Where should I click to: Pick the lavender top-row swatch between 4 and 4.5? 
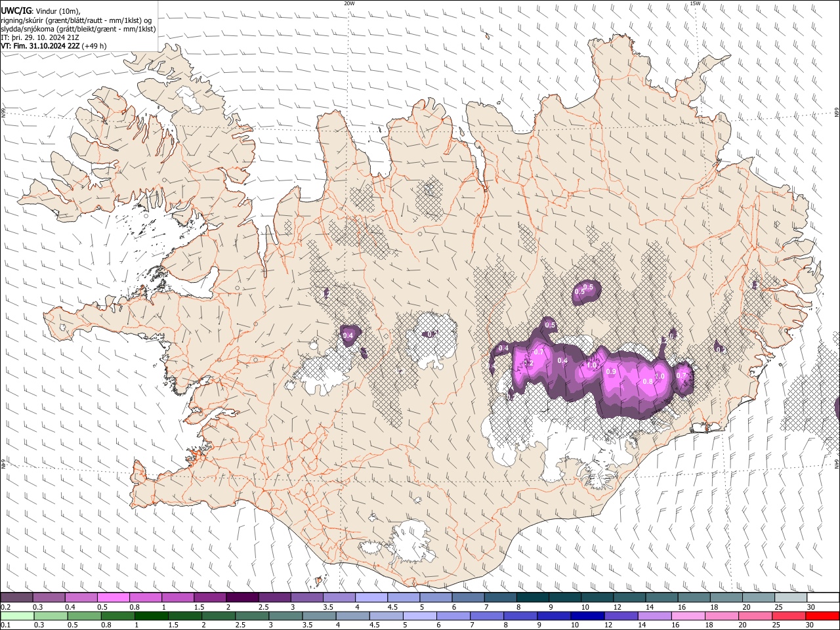pyautogui.click(x=371, y=598)
